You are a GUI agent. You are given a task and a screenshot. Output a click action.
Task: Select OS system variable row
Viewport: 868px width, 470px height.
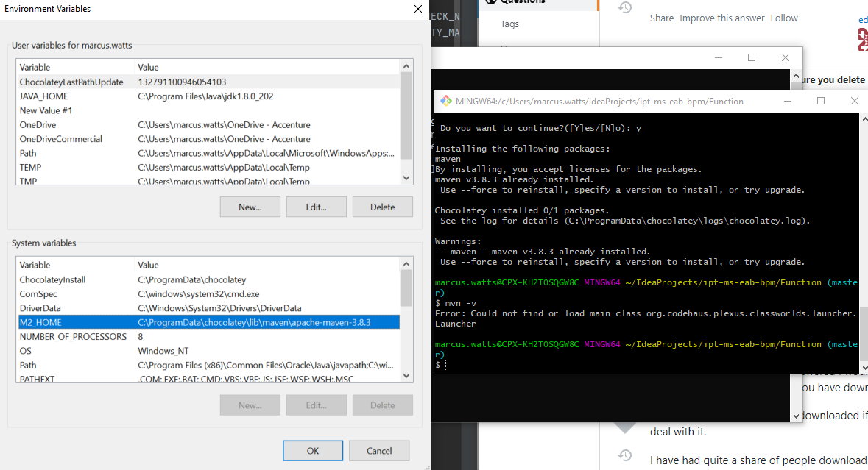(x=208, y=351)
